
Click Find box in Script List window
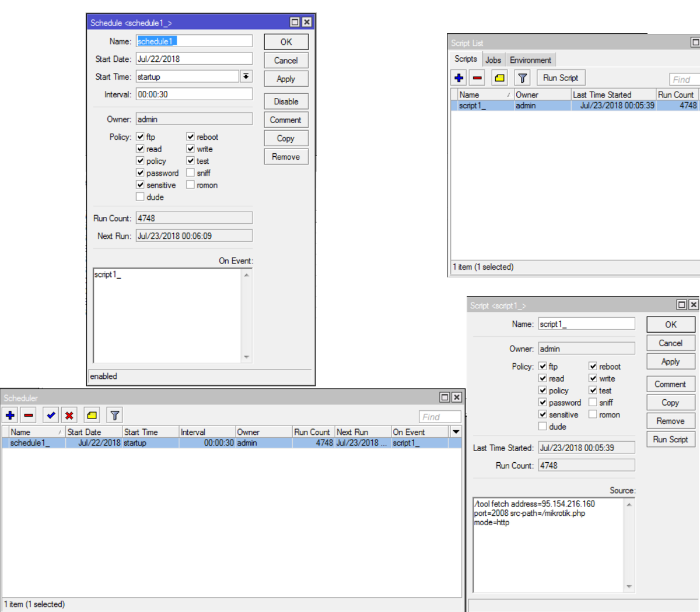[x=684, y=79]
